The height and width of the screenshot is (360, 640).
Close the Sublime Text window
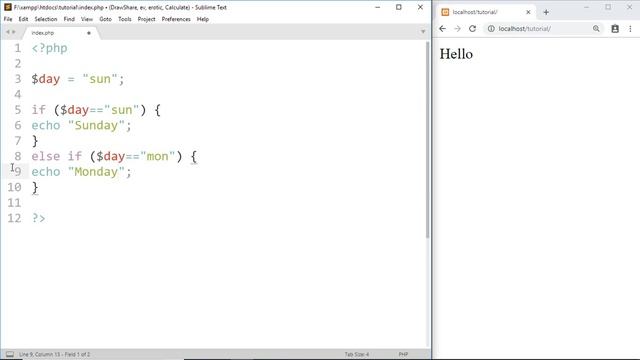point(420,7)
